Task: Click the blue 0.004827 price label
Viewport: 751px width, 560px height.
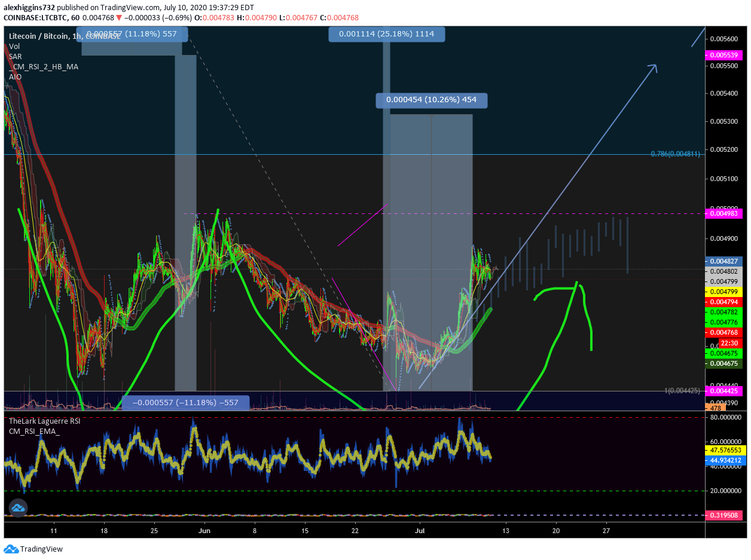Action: coord(725,261)
